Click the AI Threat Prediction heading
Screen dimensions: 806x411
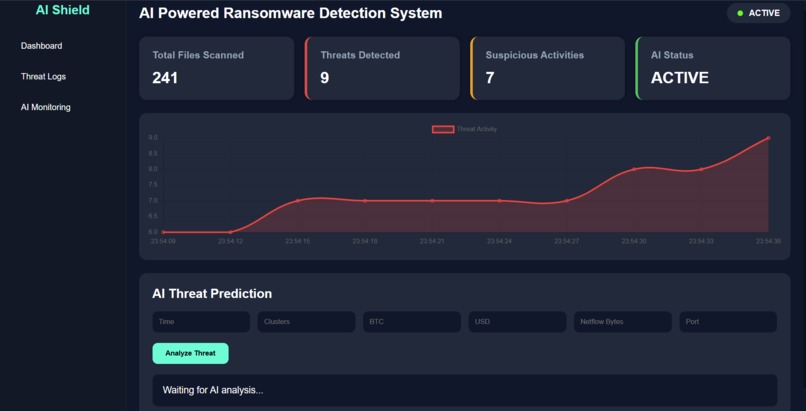[212, 294]
